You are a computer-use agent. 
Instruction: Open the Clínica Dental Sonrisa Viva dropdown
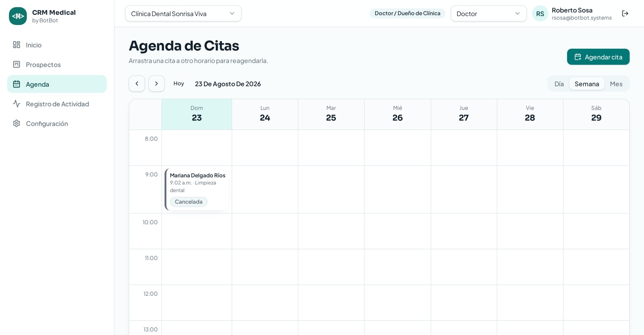click(183, 14)
